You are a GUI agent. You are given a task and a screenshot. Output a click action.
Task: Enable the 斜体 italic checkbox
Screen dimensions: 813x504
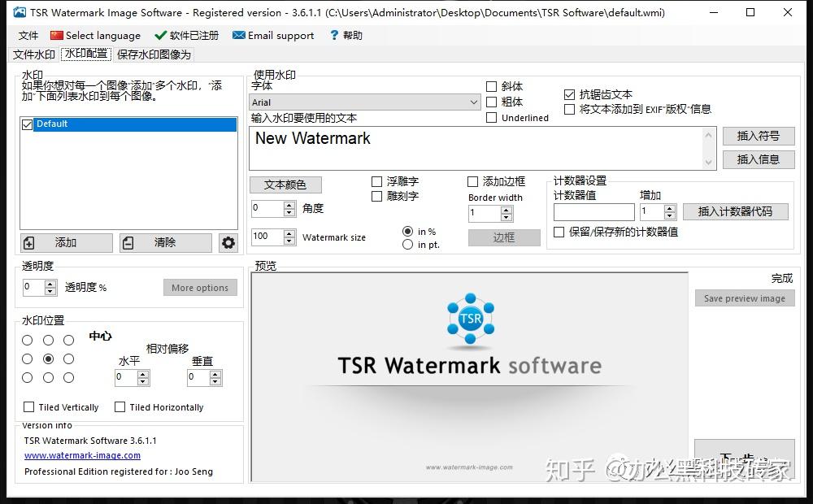[x=492, y=87]
